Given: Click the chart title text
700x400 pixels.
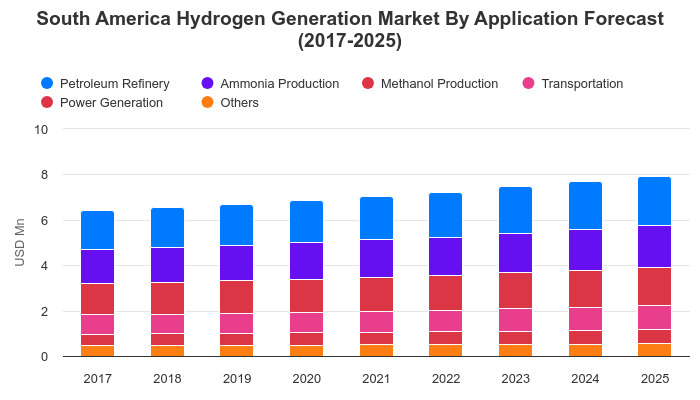Looking at the screenshot, I should tap(350, 29).
